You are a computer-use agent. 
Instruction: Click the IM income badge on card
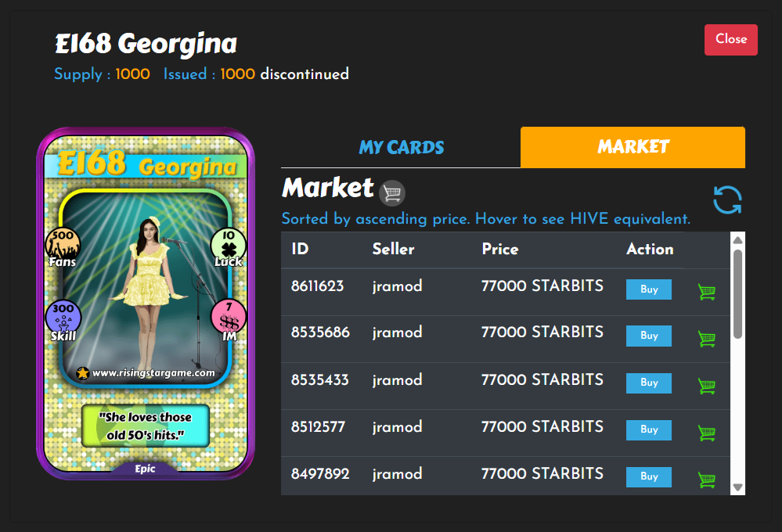229,321
